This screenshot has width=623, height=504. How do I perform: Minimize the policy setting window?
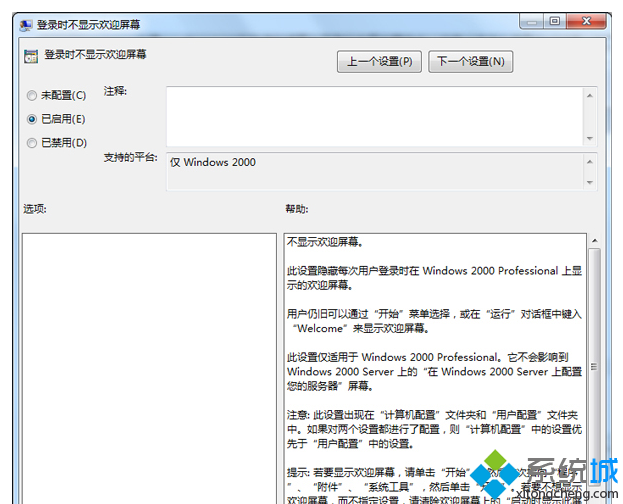click(x=532, y=21)
